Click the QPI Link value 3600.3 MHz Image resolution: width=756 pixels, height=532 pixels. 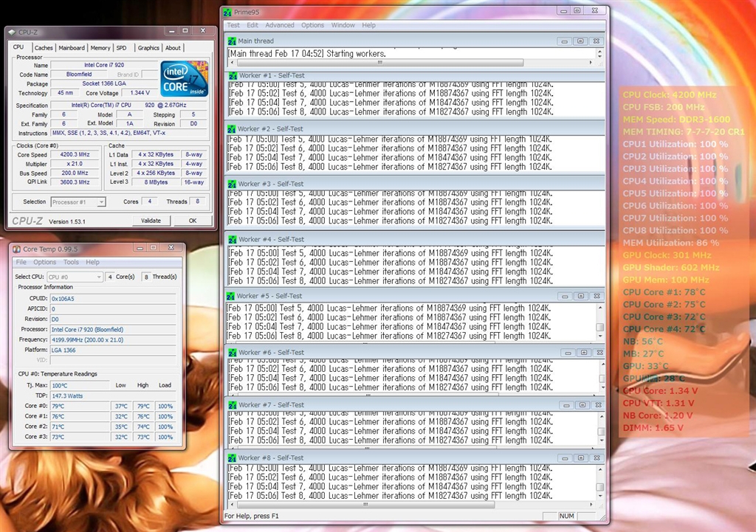[x=75, y=182]
